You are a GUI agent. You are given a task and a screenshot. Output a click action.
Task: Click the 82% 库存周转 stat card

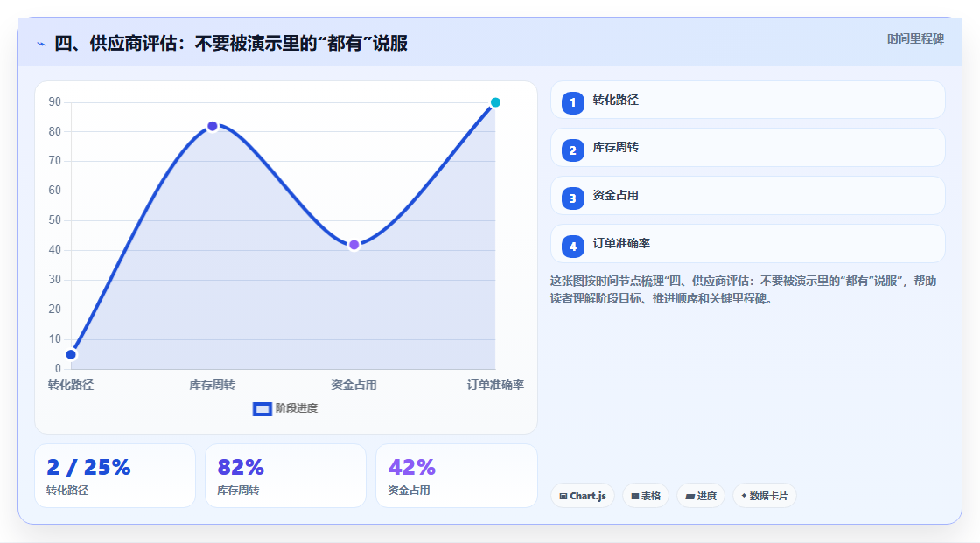tap(285, 476)
